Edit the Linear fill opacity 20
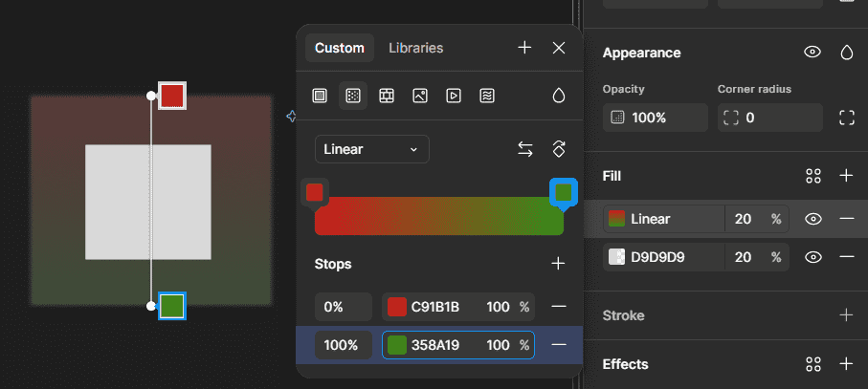Screen dimensions: 868x389 [x=743, y=220]
